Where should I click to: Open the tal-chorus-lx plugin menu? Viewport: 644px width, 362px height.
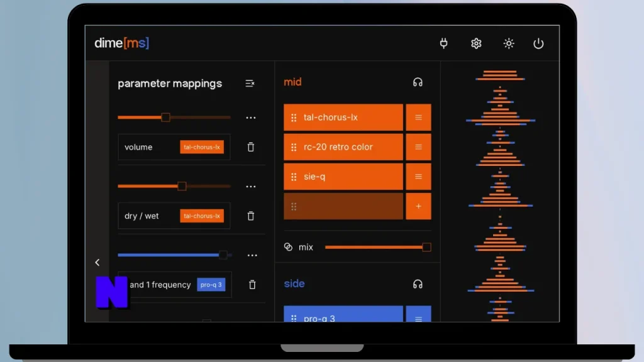418,118
